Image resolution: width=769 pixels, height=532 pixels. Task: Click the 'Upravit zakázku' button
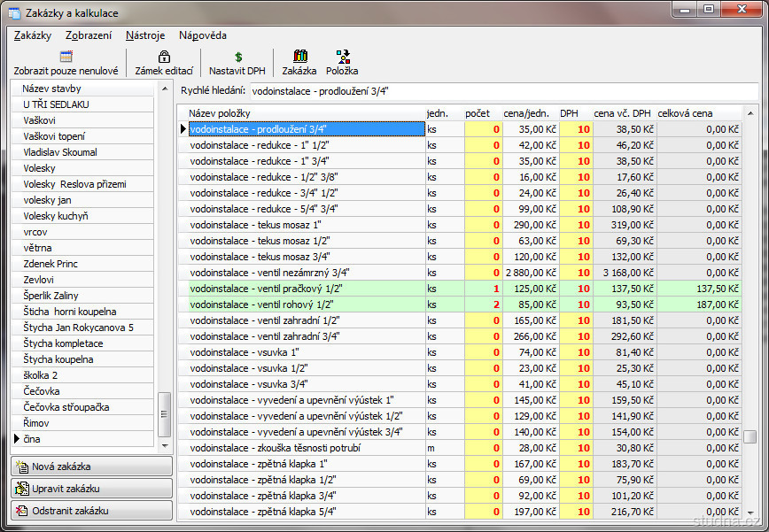click(91, 489)
